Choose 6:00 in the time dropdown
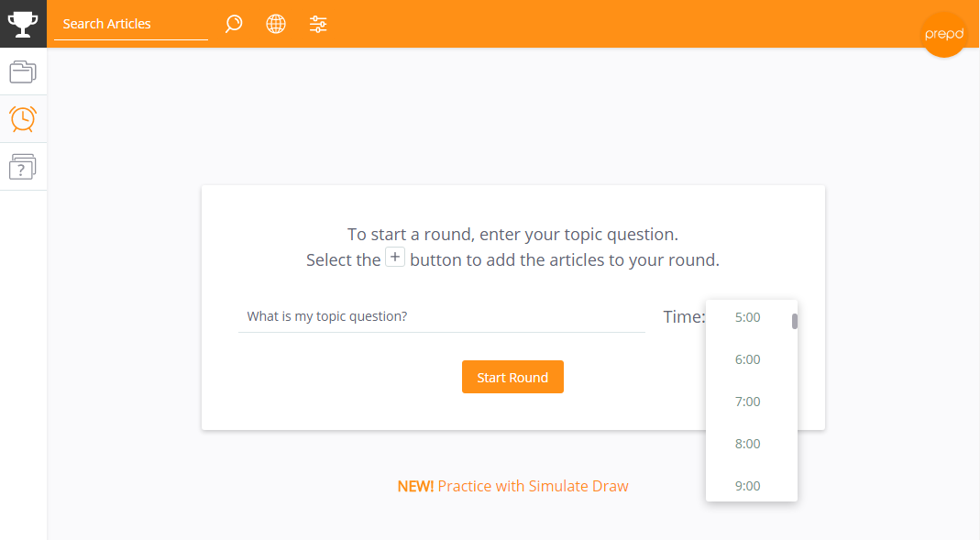 point(747,359)
